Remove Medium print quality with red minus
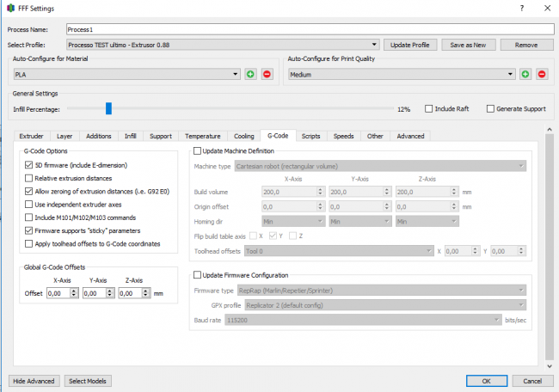The image size is (559, 392). click(x=542, y=75)
